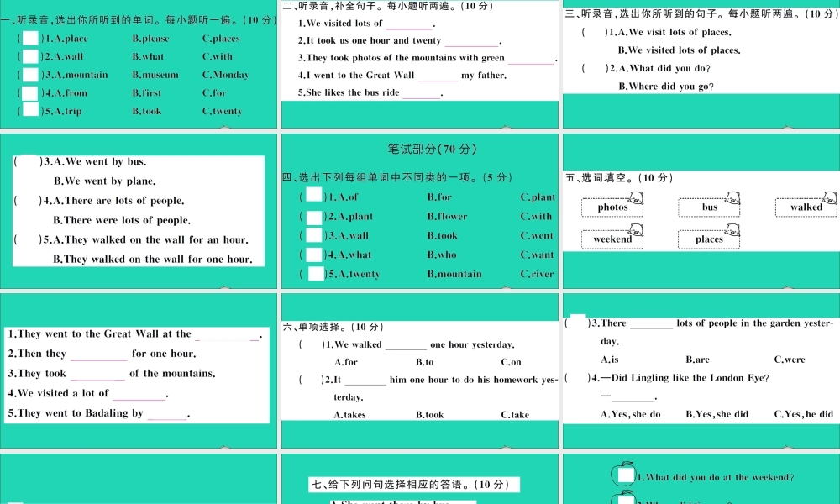Select the 'places' word box
The width and height of the screenshot is (840, 504).
point(709,239)
